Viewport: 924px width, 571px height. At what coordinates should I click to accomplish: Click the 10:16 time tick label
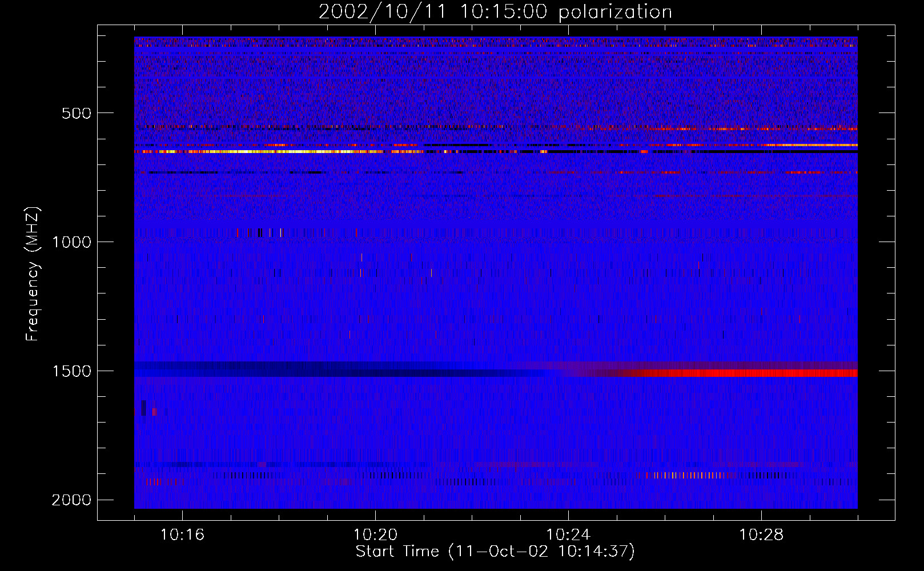182,535
